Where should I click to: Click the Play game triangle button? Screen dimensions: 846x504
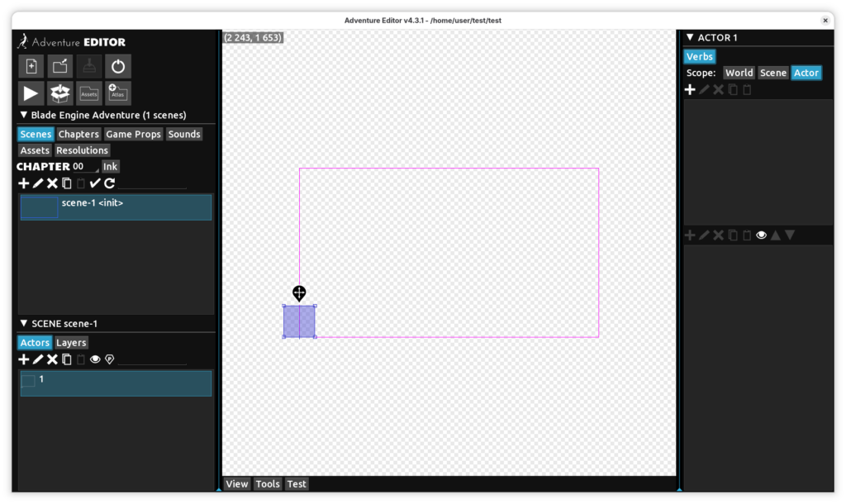pyautogui.click(x=31, y=93)
